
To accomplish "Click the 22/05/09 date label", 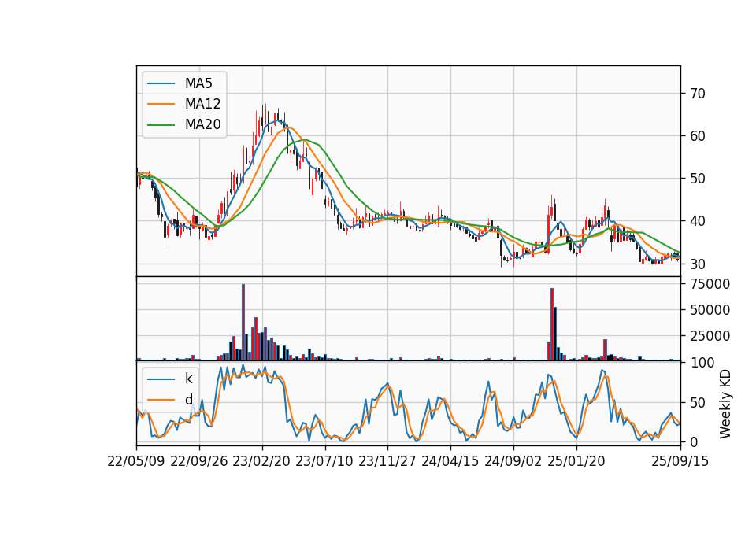I will click(x=136, y=461).
